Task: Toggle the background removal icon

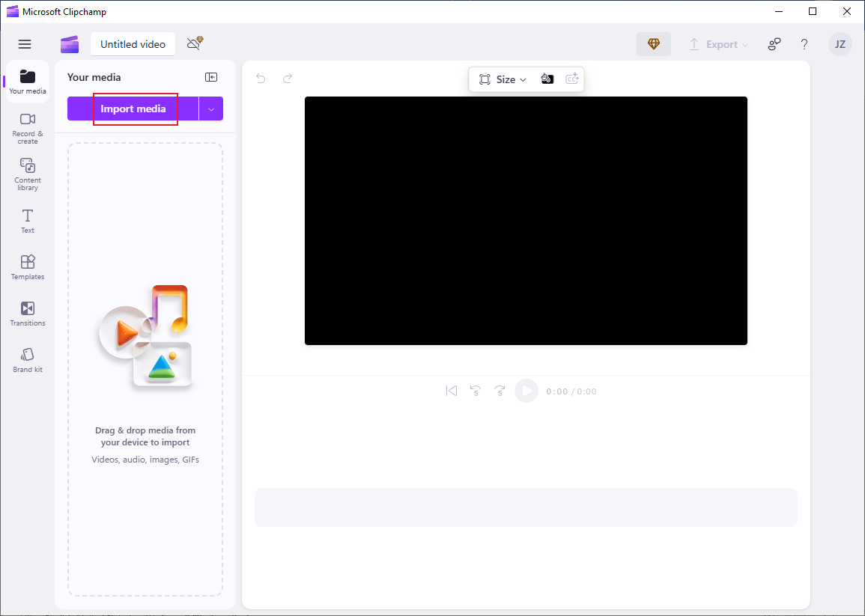Action: point(547,79)
